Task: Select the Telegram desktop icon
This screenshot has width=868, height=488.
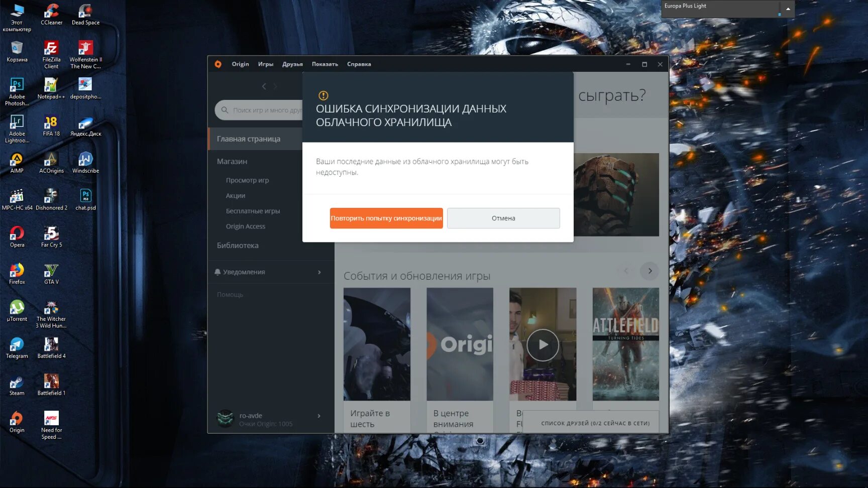Action: tap(17, 348)
